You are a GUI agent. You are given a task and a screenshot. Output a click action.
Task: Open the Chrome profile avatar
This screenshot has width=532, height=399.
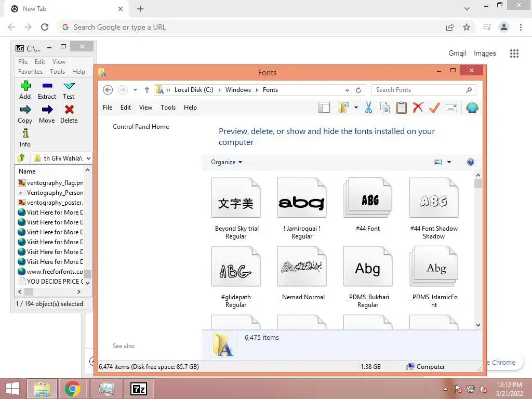(x=504, y=27)
